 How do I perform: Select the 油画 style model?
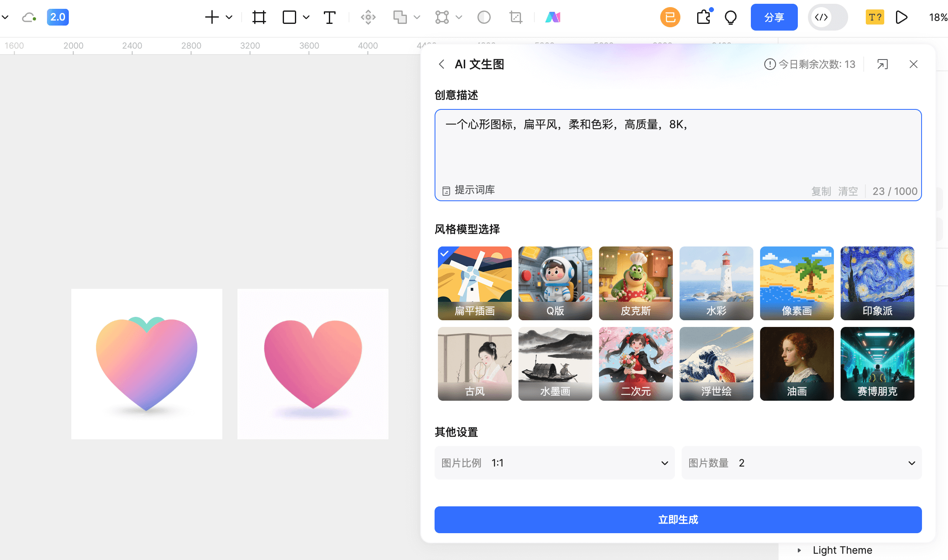click(797, 364)
